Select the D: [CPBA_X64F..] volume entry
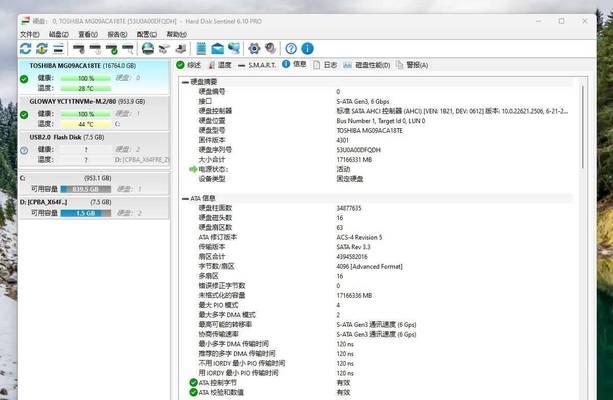This screenshot has height=400, width=613. pyautogui.click(x=94, y=208)
